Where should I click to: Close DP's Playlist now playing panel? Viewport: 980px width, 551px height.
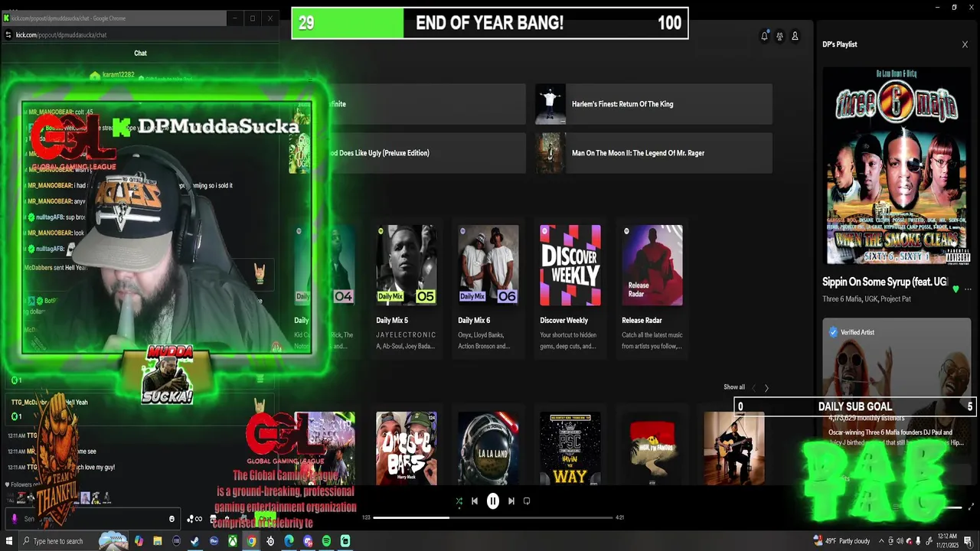[x=965, y=44]
